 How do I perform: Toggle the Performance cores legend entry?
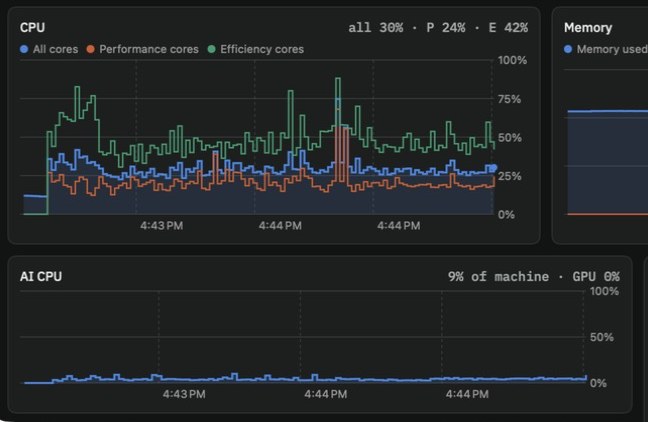[143, 49]
